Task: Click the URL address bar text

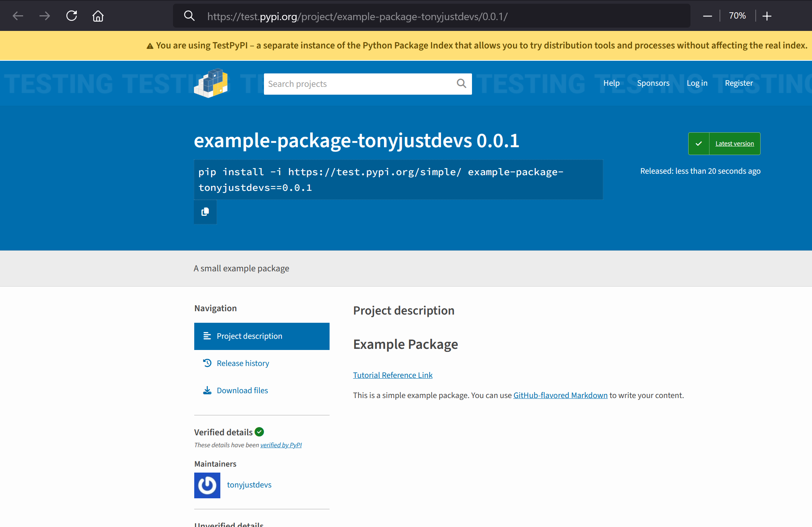Action: 357,16
